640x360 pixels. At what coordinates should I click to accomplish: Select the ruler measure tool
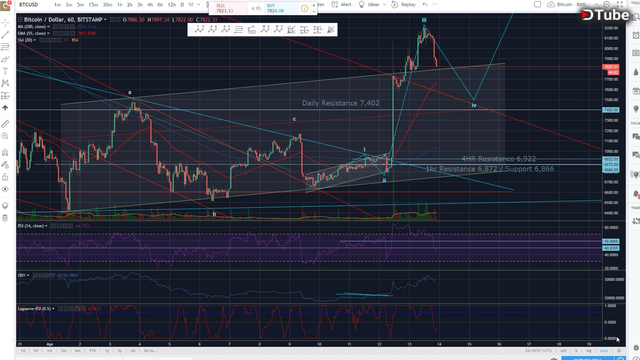5,124
